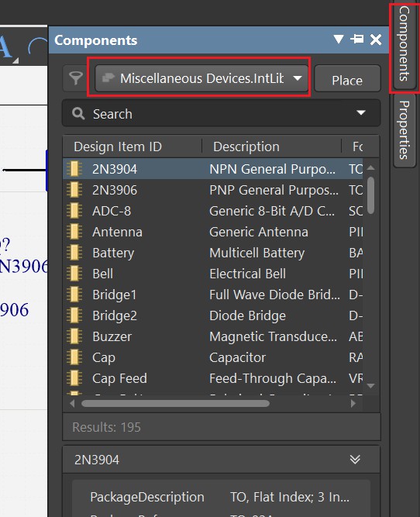Open the Components side tab
The image size is (420, 517).
click(404, 44)
